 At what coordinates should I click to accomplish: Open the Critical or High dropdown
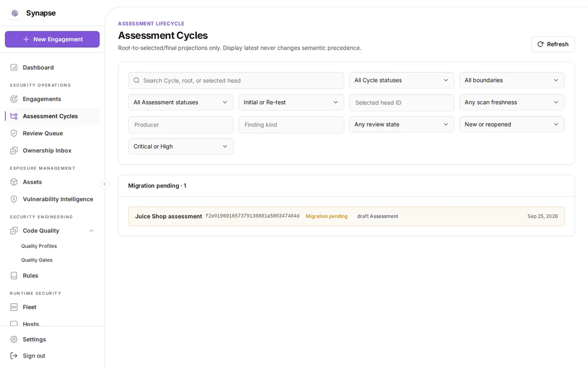181,147
